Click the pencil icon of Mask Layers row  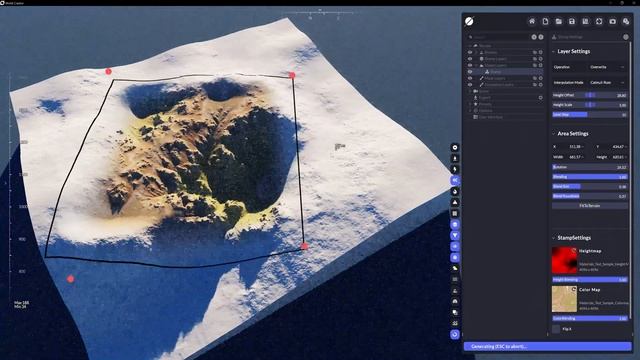(482, 78)
